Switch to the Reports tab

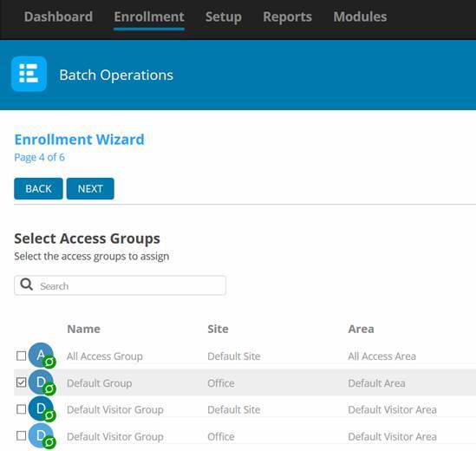pyautogui.click(x=287, y=16)
